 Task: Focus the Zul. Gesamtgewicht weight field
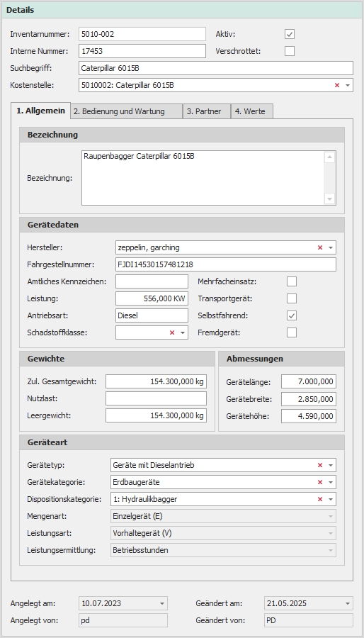click(156, 381)
